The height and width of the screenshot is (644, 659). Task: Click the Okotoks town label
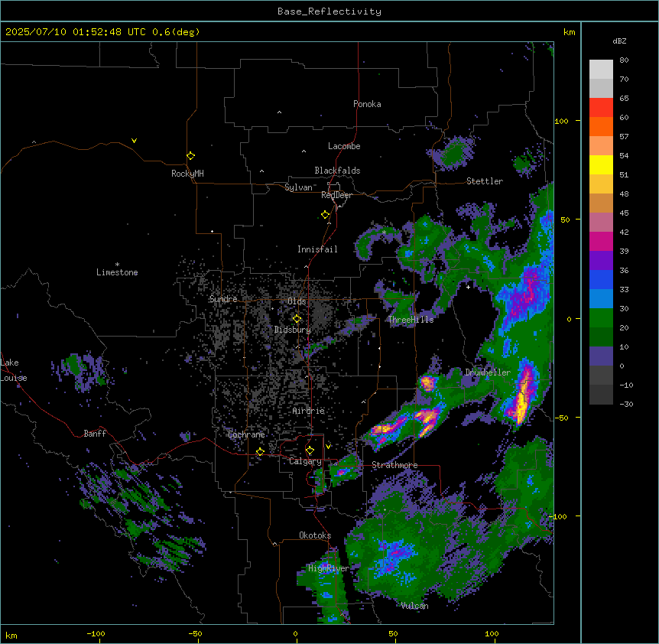[x=315, y=535]
